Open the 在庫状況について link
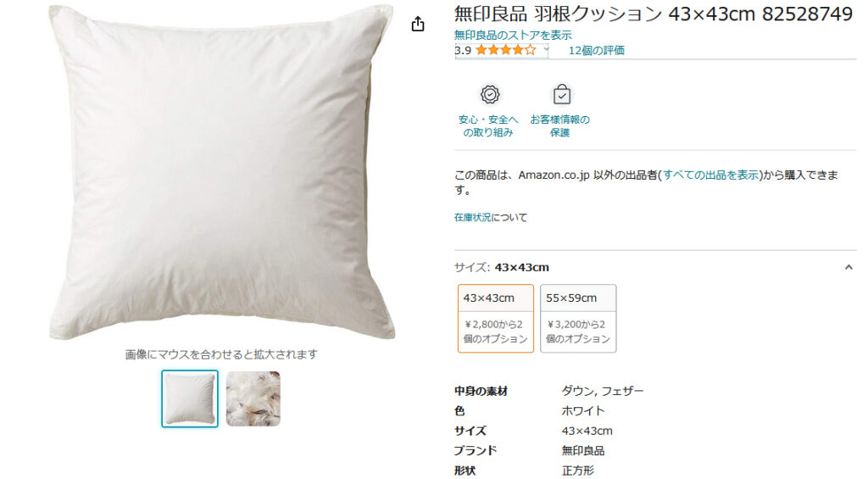Screen dimensions: 868x479 point(491,218)
